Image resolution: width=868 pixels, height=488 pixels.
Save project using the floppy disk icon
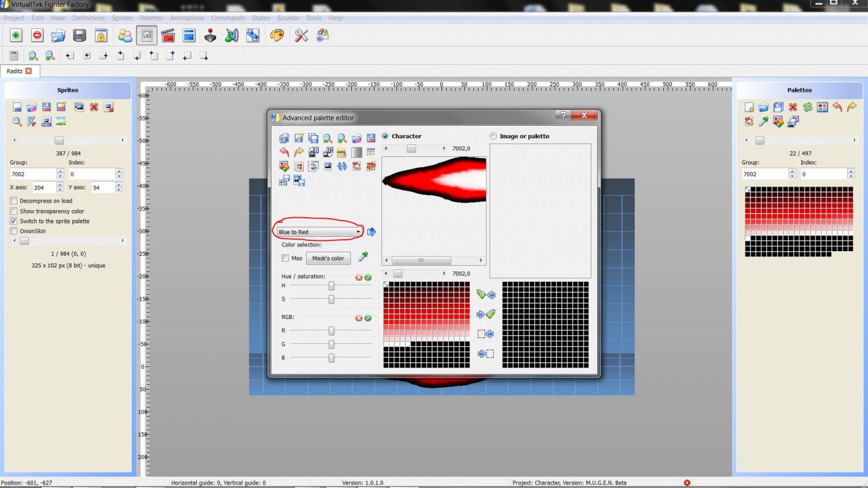tap(79, 36)
